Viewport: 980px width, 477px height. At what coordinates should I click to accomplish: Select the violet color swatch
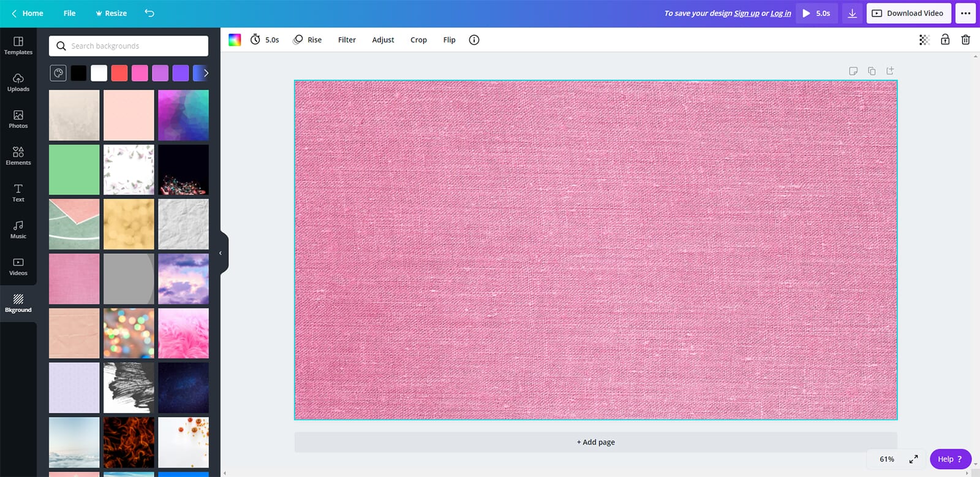click(x=181, y=74)
